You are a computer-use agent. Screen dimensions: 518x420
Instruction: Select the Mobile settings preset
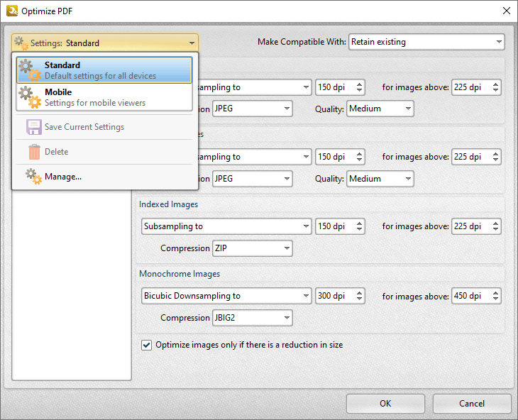(104, 97)
